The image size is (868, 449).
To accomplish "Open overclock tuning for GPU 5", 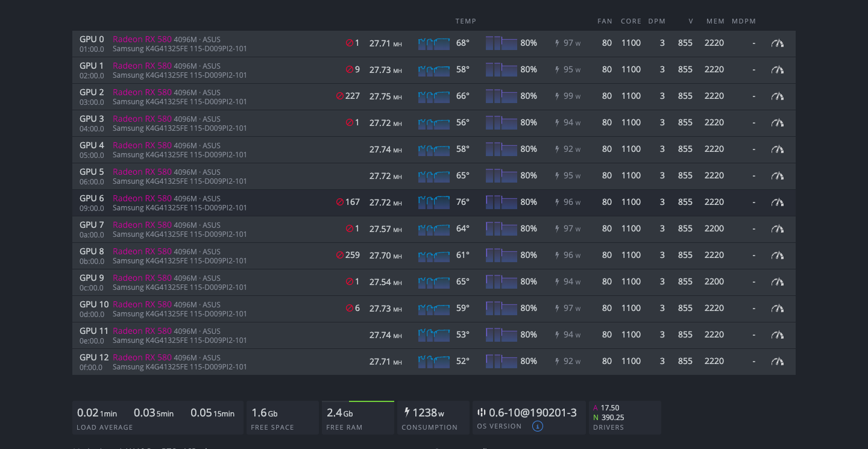I will pos(778,175).
